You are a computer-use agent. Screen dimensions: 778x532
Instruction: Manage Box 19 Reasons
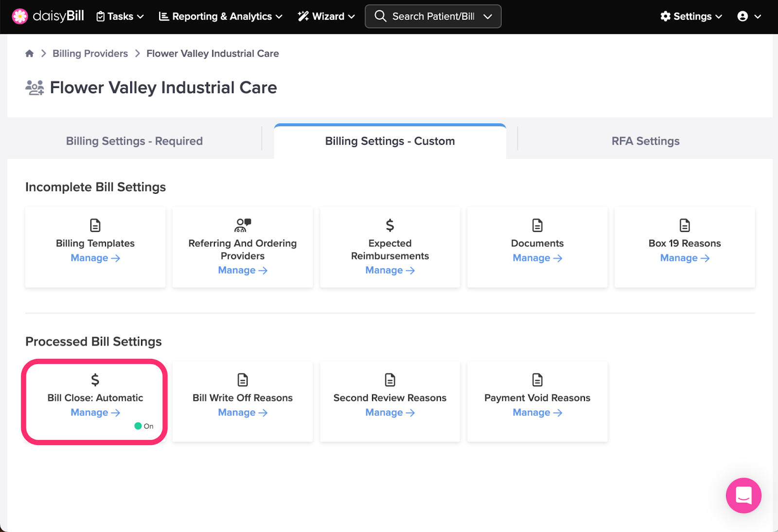click(685, 258)
